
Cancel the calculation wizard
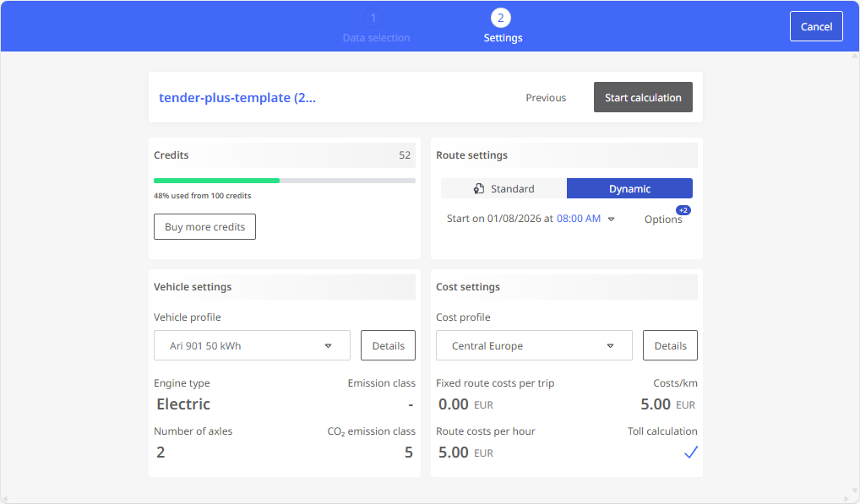(816, 26)
